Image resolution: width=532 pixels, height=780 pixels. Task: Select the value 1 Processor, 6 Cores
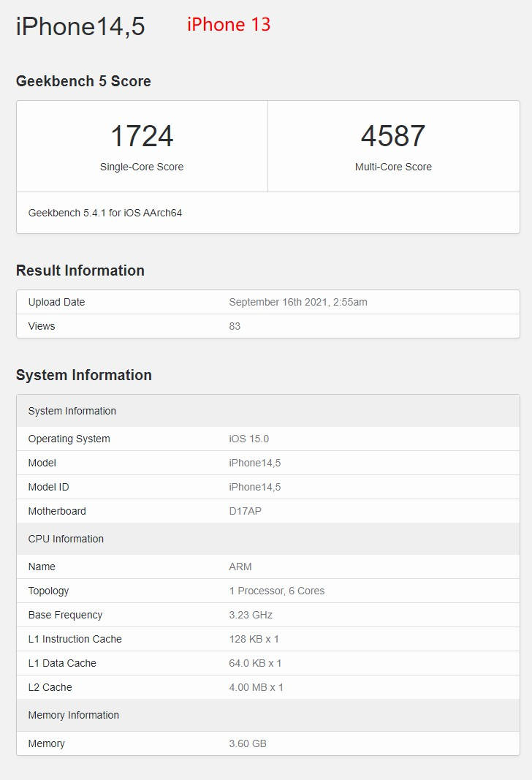click(277, 591)
